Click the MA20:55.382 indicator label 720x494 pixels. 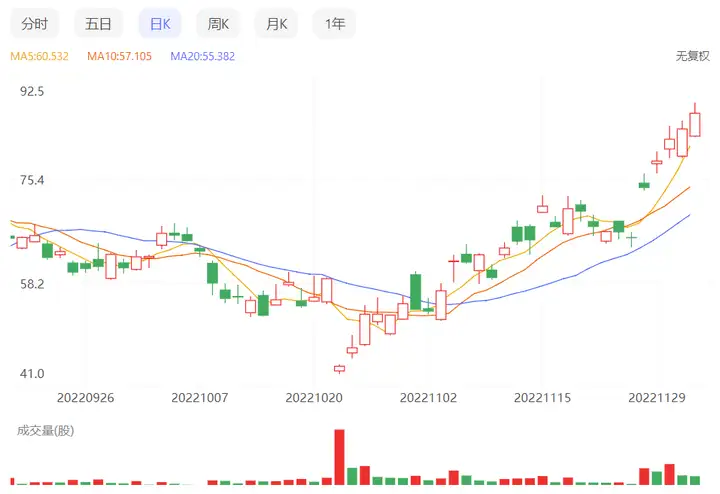(202, 56)
